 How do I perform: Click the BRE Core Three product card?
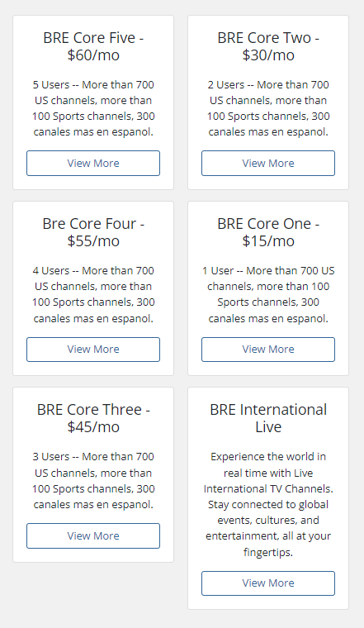(x=93, y=474)
